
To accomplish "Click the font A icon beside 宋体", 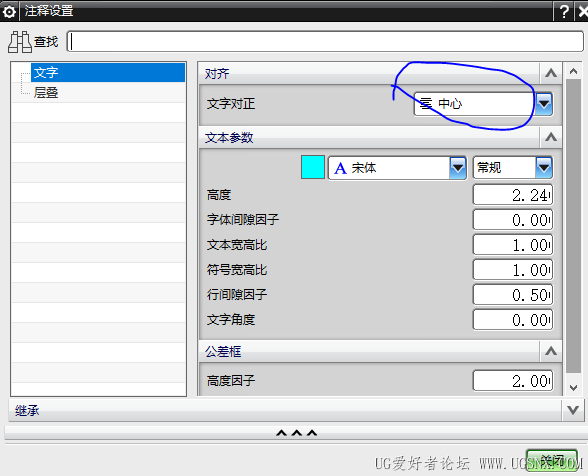I will [340, 168].
